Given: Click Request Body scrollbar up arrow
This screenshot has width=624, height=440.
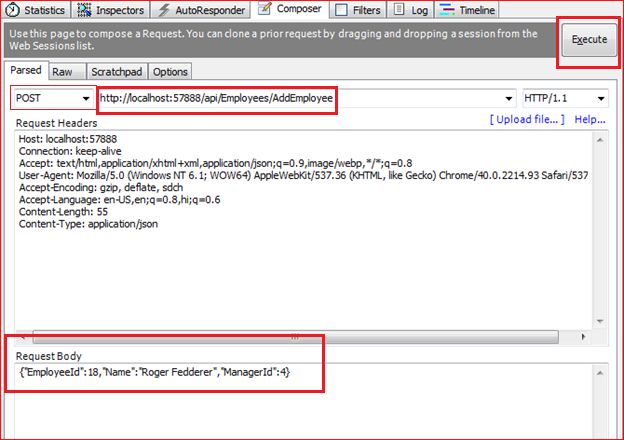Looking at the screenshot, I should [x=600, y=373].
